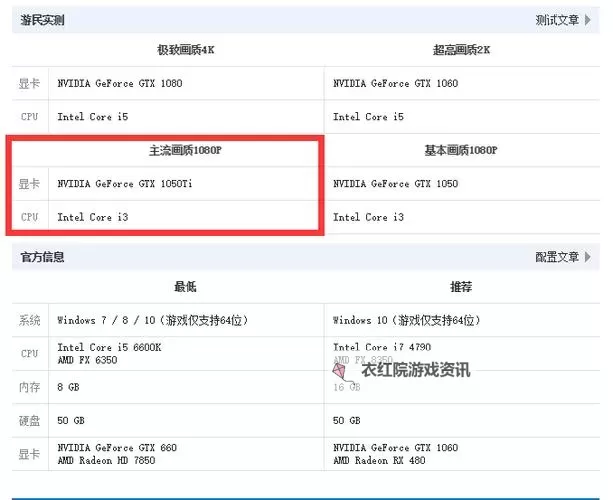The image size is (613, 500).
Task: Open the 测试文章 link
Action: point(557,20)
